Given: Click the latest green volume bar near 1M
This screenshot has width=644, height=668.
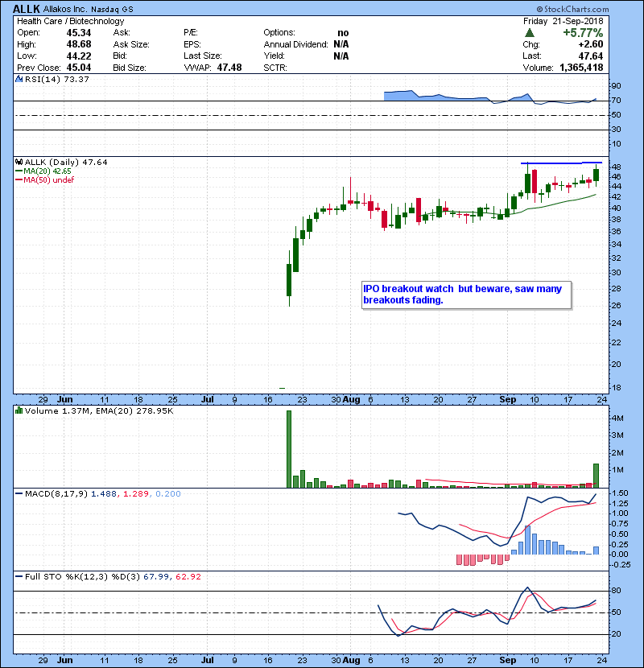Looking at the screenshot, I should point(597,476).
